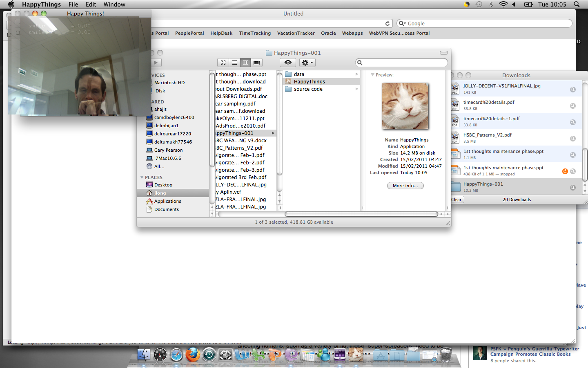The height and width of the screenshot is (368, 588).
Task: Open the Window menu
Action: click(114, 4)
